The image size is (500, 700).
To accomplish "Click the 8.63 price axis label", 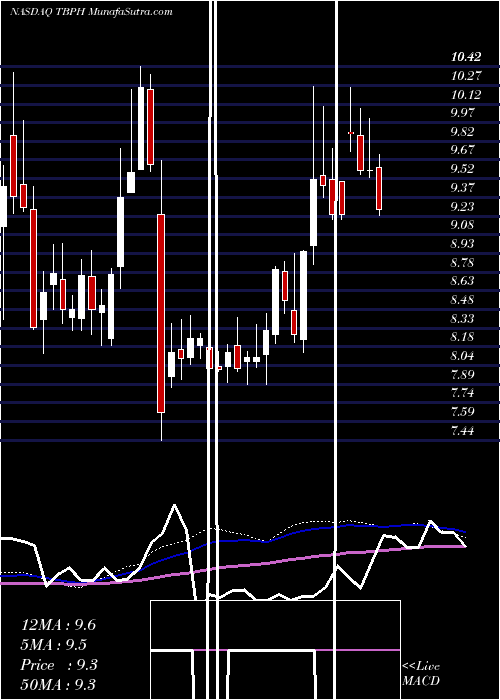I will coord(462,281).
